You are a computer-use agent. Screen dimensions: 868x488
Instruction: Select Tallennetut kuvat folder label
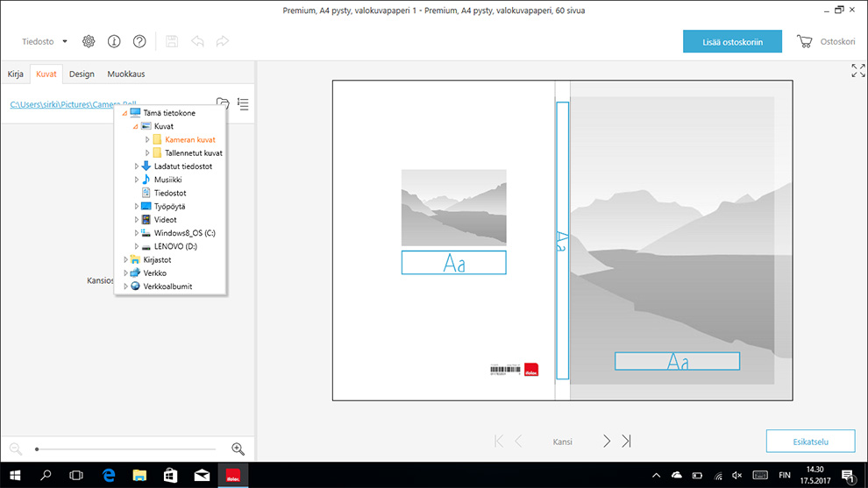(x=193, y=152)
